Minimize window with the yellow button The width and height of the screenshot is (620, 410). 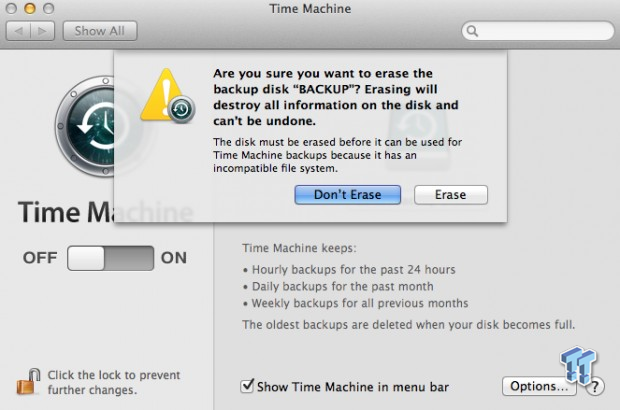tap(30, 9)
